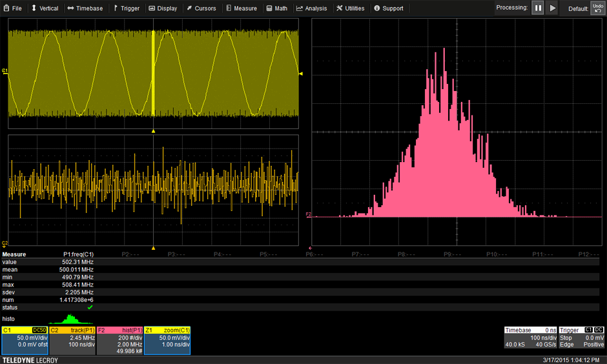Select the C1 channel descriptor box
The image size is (607, 364).
click(25, 340)
